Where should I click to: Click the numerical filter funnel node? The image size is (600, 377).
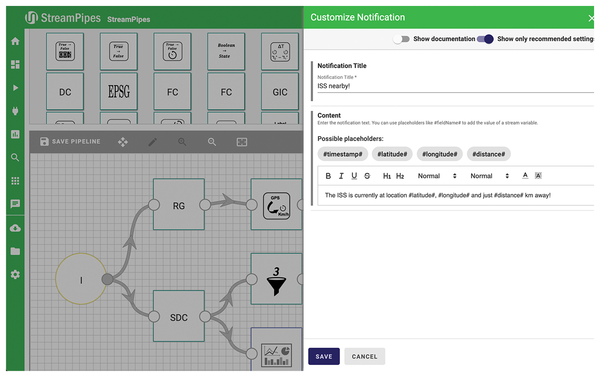(x=276, y=279)
